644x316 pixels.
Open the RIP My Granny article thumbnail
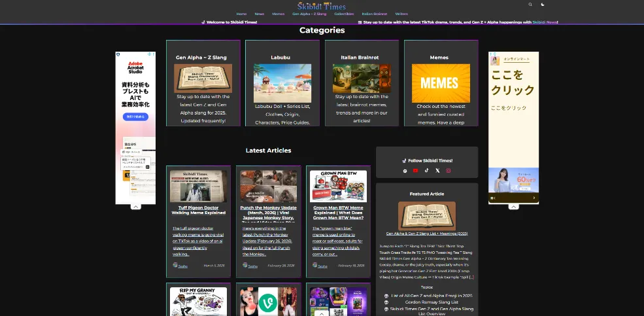[198, 301]
